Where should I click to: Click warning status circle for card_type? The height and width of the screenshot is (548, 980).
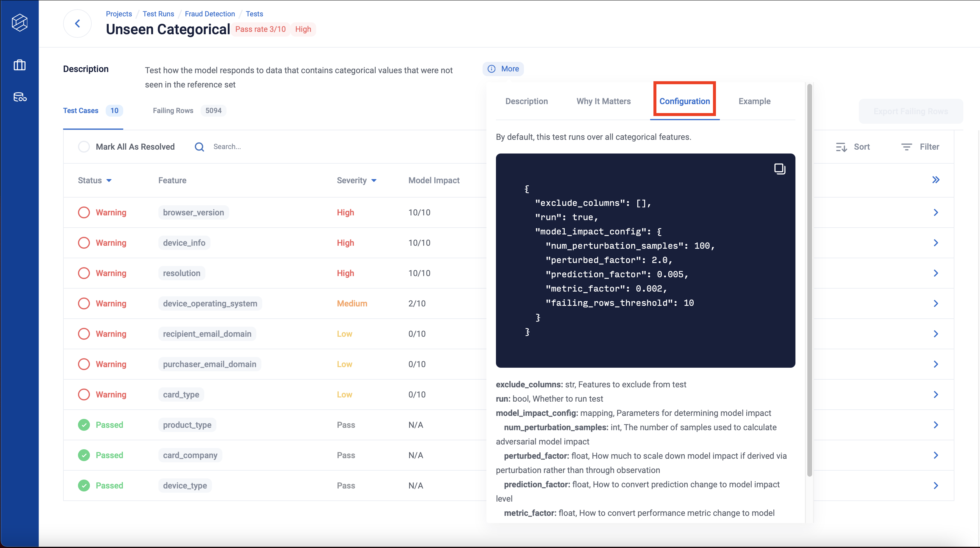(84, 395)
